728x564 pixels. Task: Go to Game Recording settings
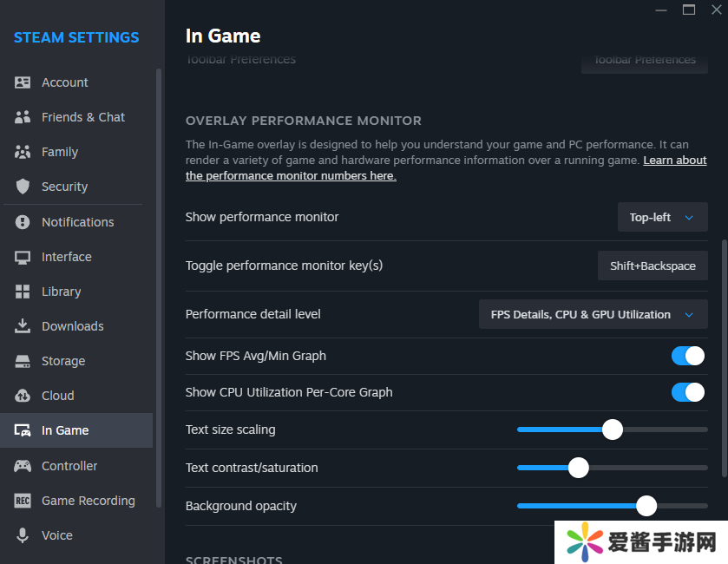point(88,501)
